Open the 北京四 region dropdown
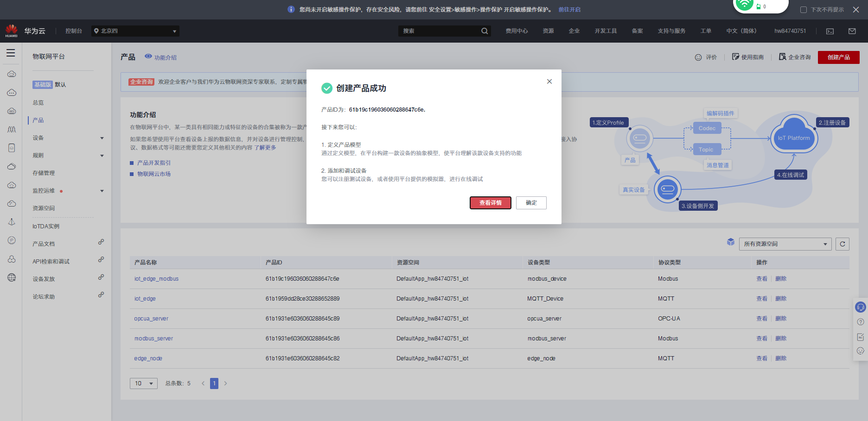 [135, 31]
